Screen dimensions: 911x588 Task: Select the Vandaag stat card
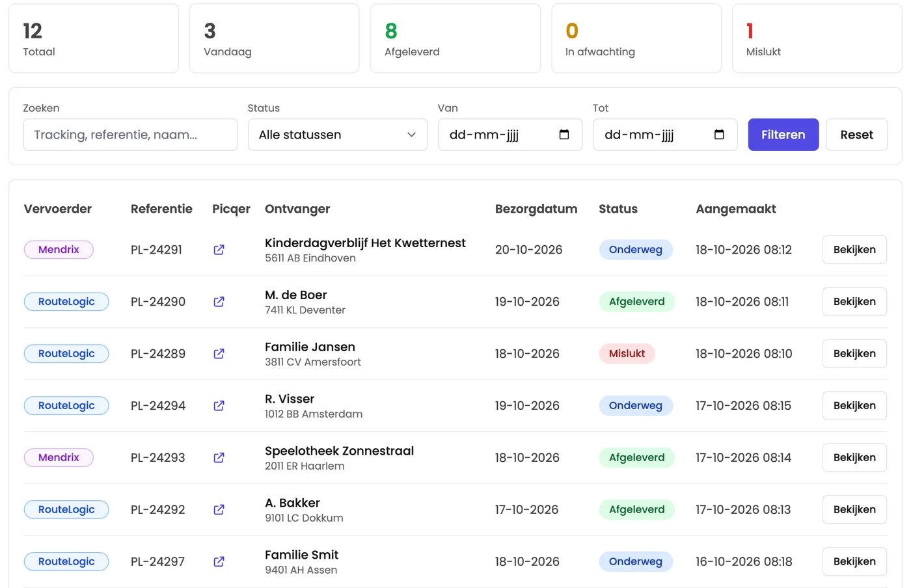[275, 38]
